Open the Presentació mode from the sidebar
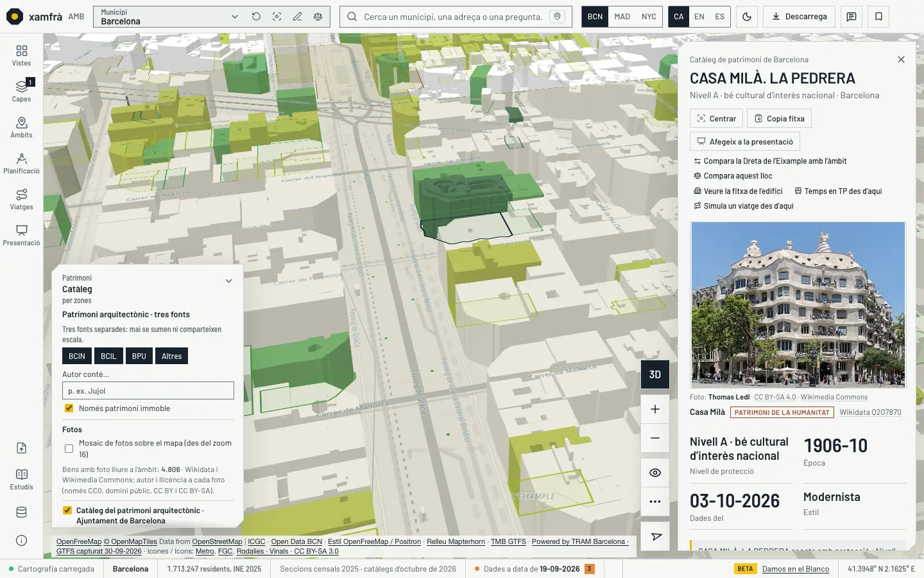 point(21,235)
